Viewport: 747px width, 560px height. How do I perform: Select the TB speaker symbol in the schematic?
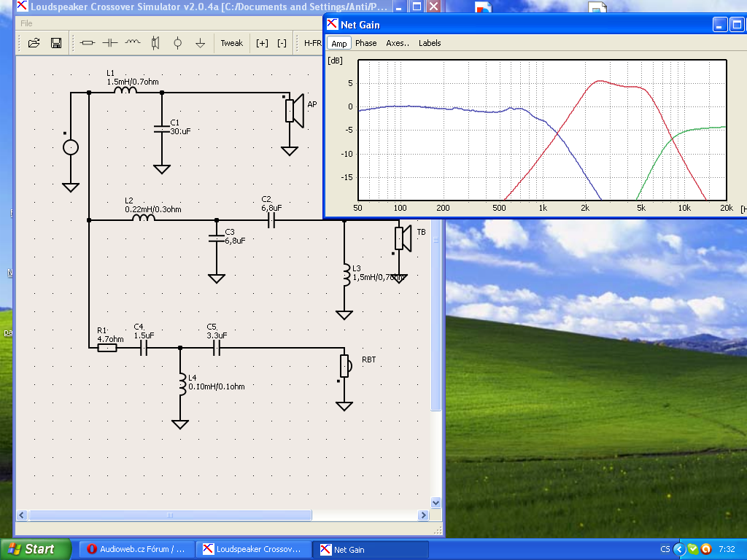pyautogui.click(x=403, y=238)
